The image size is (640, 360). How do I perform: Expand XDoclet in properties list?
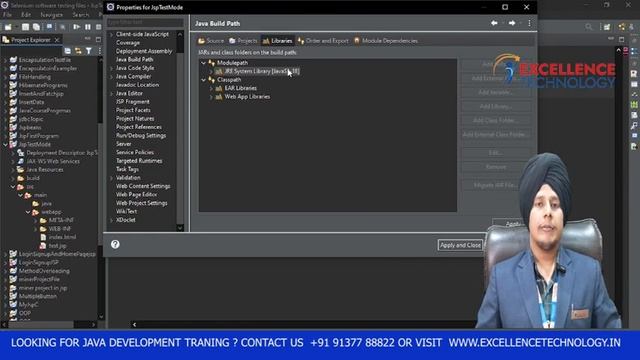111,220
